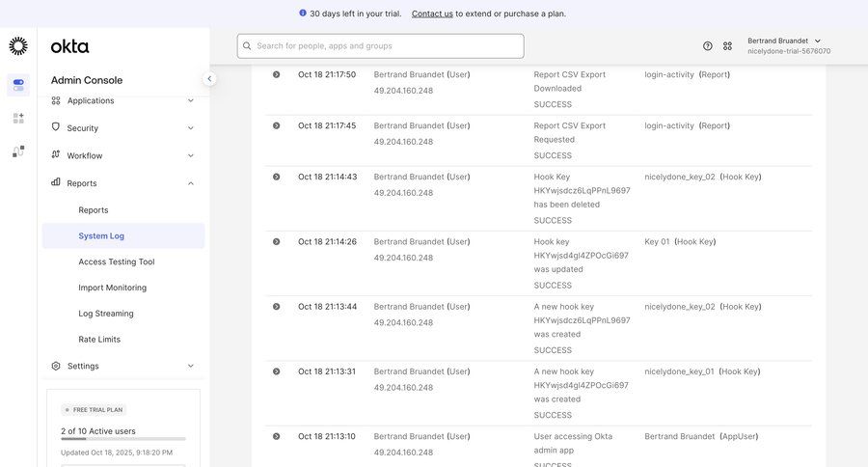Click the okta wordmark logo

(69, 46)
